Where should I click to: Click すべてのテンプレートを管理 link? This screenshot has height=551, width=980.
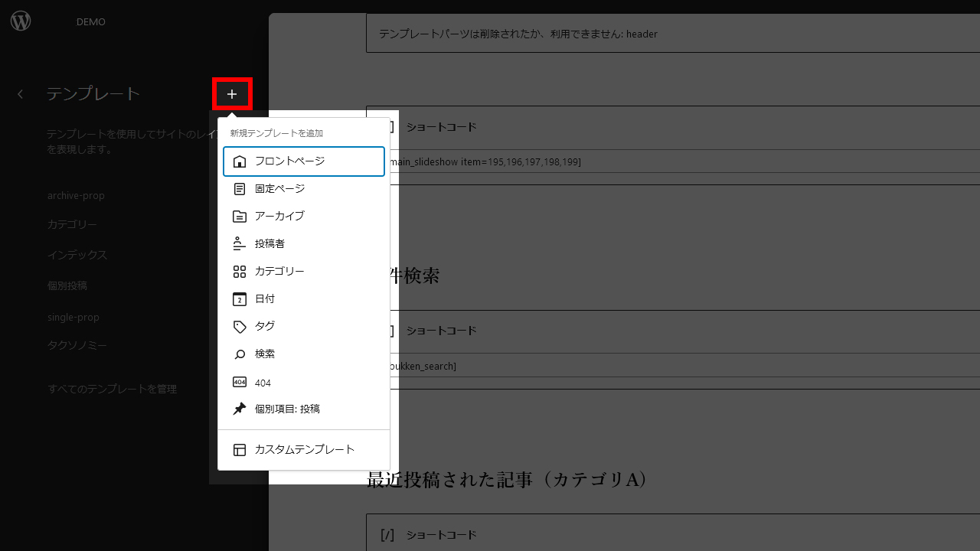coord(112,389)
